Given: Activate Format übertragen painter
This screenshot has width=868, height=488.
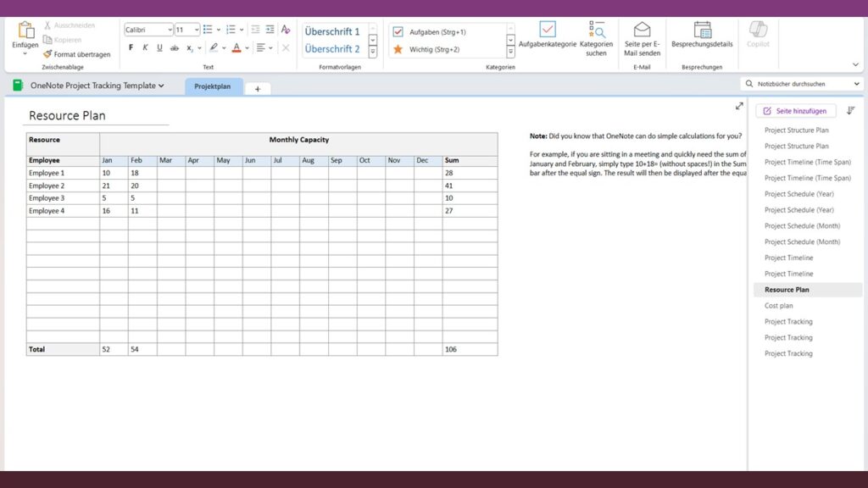Looking at the screenshot, I should [77, 54].
